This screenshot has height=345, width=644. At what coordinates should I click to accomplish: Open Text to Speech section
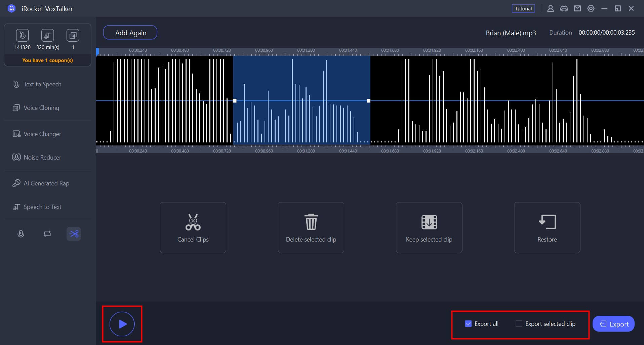[x=47, y=84]
